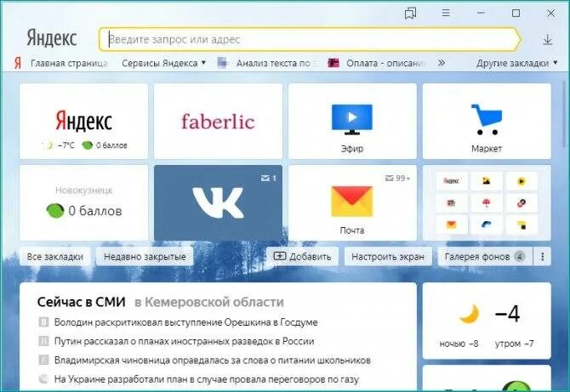Click the green traffic ball in Новокузнецк tile
The width and height of the screenshot is (570, 392).
coord(55,211)
